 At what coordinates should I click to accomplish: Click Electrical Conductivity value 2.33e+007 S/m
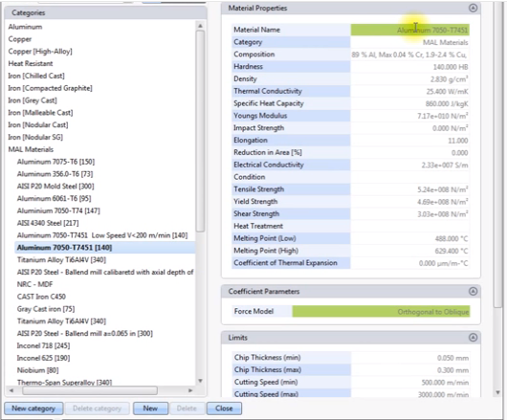pos(445,166)
